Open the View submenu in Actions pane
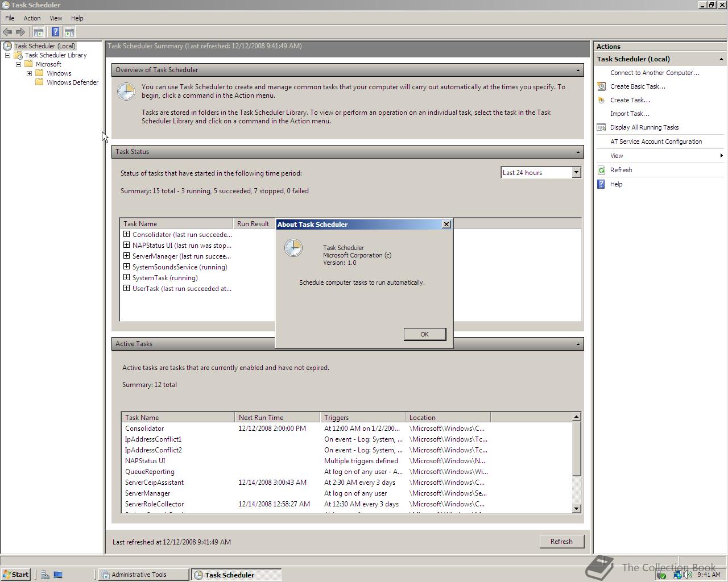This screenshot has height=582, width=728. [x=660, y=156]
